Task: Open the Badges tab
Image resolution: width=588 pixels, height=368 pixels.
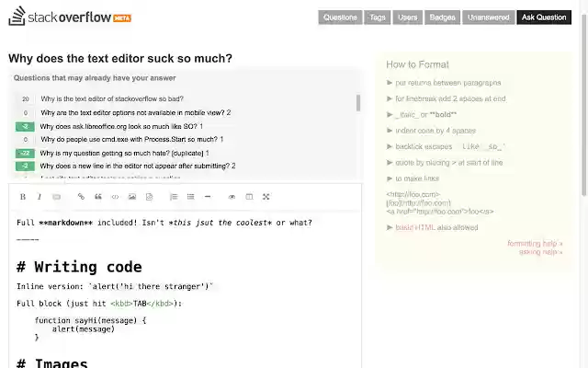Action: [442, 17]
